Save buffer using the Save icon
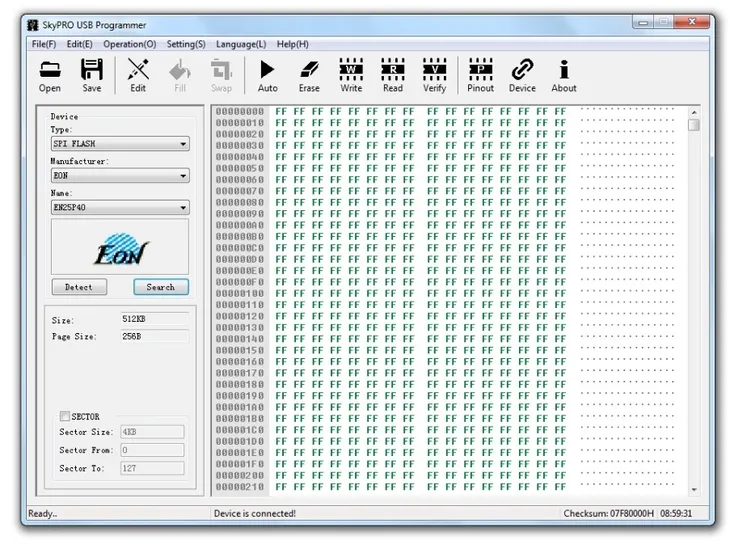Screen dimensions: 730x549 tap(92, 75)
